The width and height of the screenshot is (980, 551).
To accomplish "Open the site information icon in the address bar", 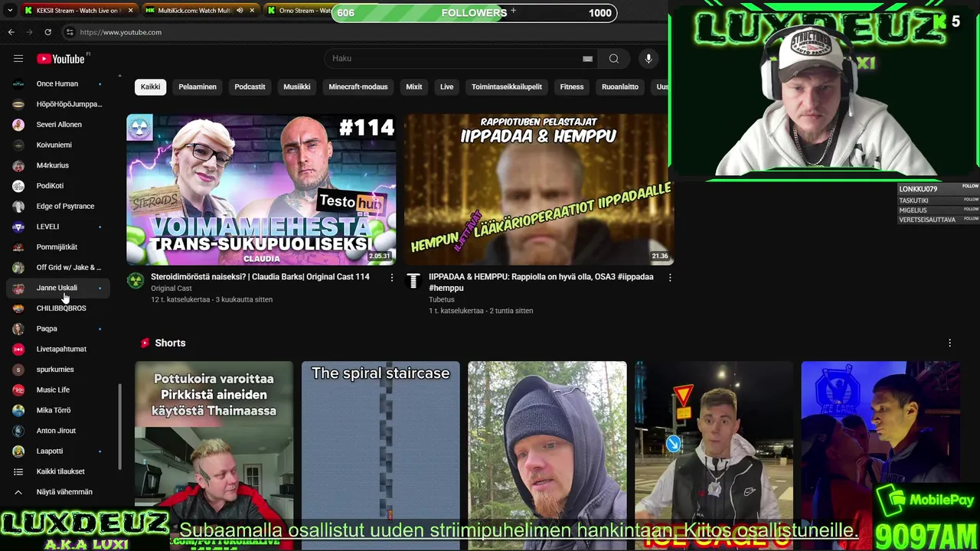I will point(70,32).
